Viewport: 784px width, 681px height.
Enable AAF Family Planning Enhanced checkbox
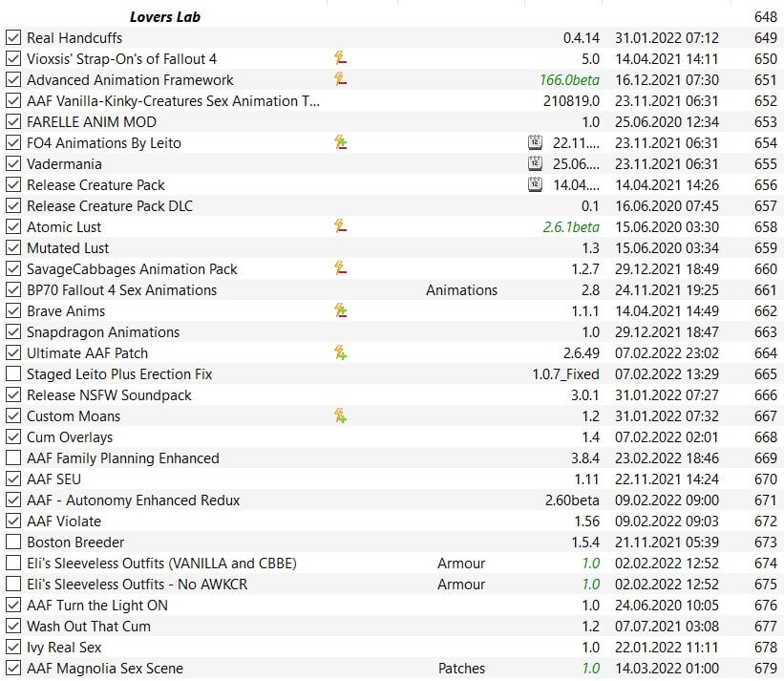[x=13, y=458]
